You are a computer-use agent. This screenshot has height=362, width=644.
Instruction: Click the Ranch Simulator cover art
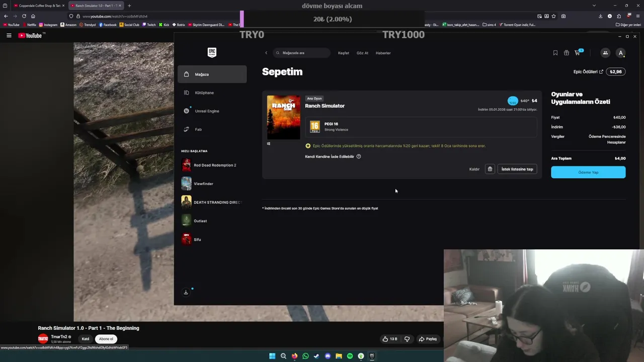[x=283, y=117]
